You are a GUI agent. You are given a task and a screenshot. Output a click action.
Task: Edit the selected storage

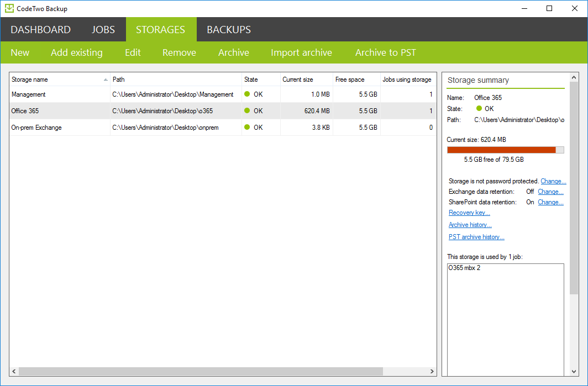click(133, 52)
